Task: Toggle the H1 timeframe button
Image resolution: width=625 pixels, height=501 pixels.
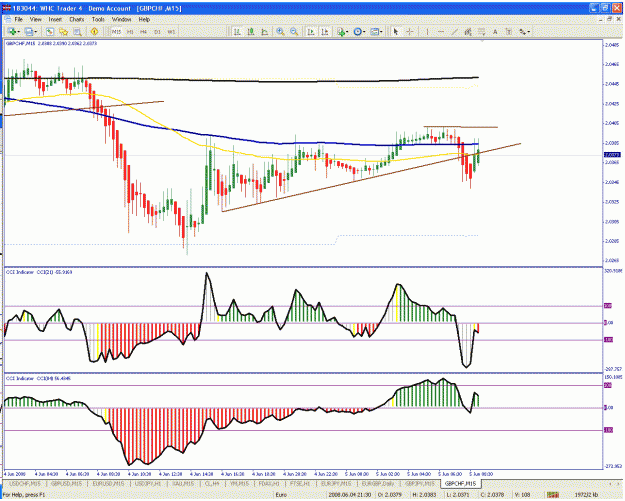Action: click(x=130, y=31)
